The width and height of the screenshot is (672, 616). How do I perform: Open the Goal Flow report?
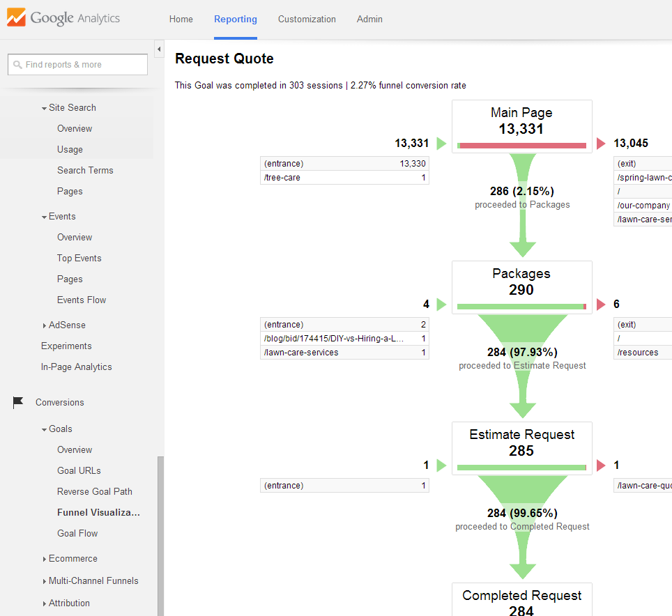(x=77, y=533)
